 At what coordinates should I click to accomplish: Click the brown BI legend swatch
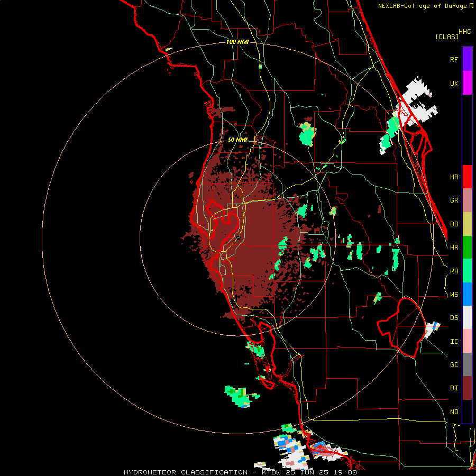click(x=467, y=388)
